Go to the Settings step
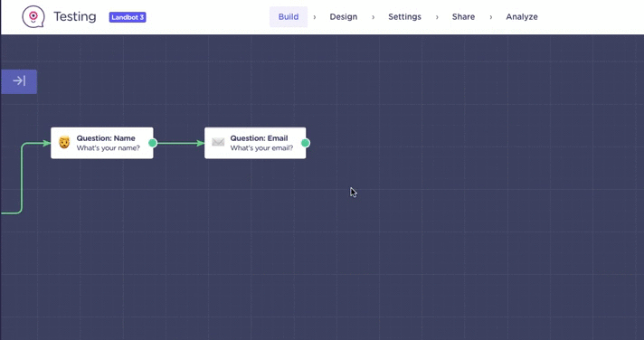The height and width of the screenshot is (340, 644). point(404,17)
